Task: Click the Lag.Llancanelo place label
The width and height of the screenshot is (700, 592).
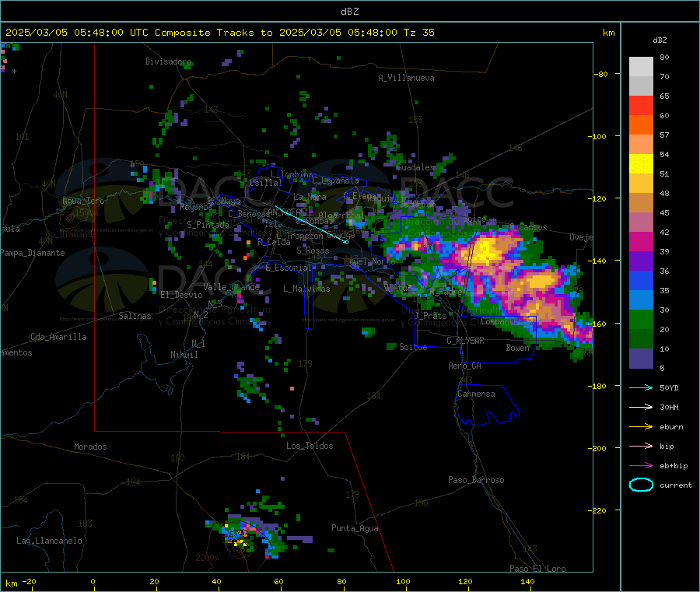Action: 49,541
